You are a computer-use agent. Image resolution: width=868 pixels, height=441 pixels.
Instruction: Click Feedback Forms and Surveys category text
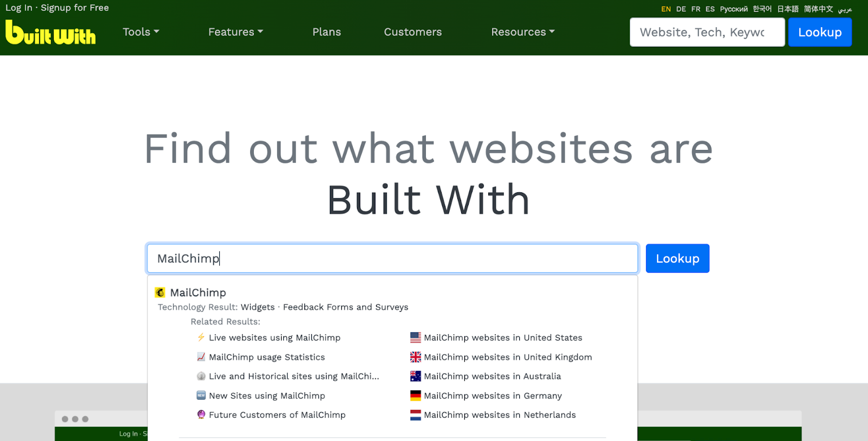(346, 307)
